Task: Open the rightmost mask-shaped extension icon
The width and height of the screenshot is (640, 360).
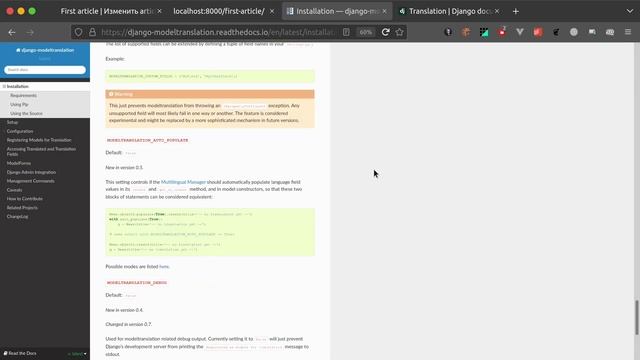Action: point(610,32)
